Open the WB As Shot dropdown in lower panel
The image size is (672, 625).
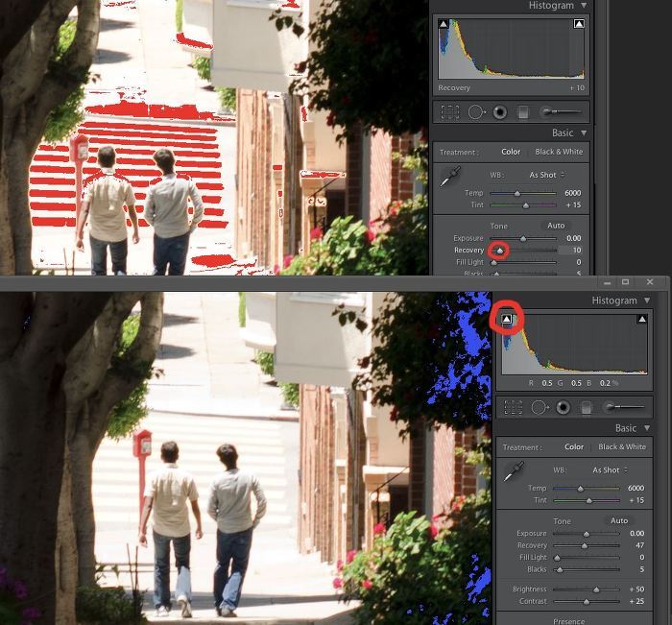tap(610, 469)
